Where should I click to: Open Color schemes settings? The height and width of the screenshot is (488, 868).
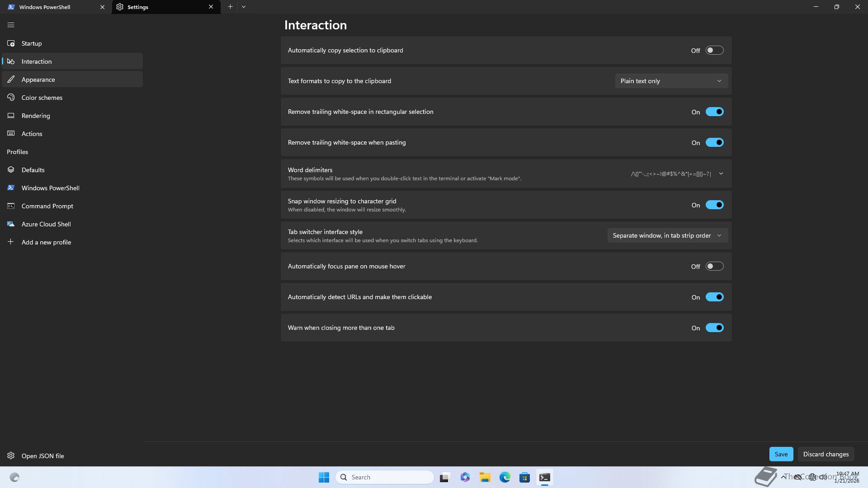coord(42,98)
